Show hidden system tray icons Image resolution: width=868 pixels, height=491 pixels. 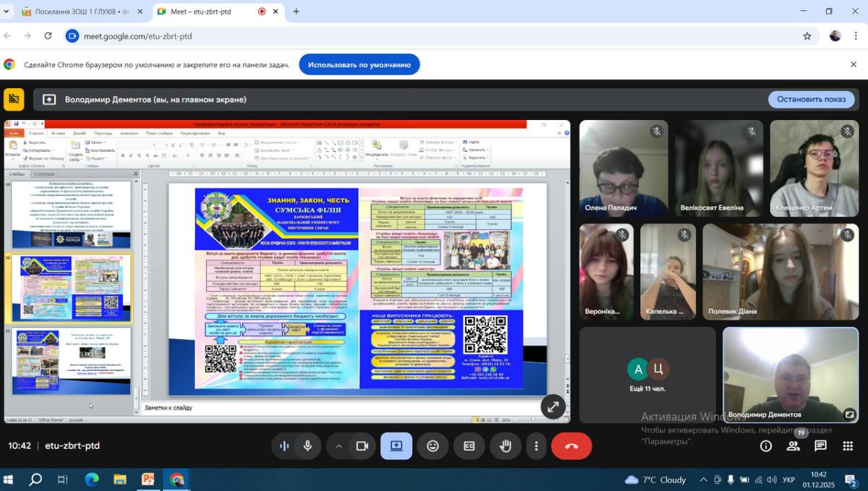tap(703, 479)
